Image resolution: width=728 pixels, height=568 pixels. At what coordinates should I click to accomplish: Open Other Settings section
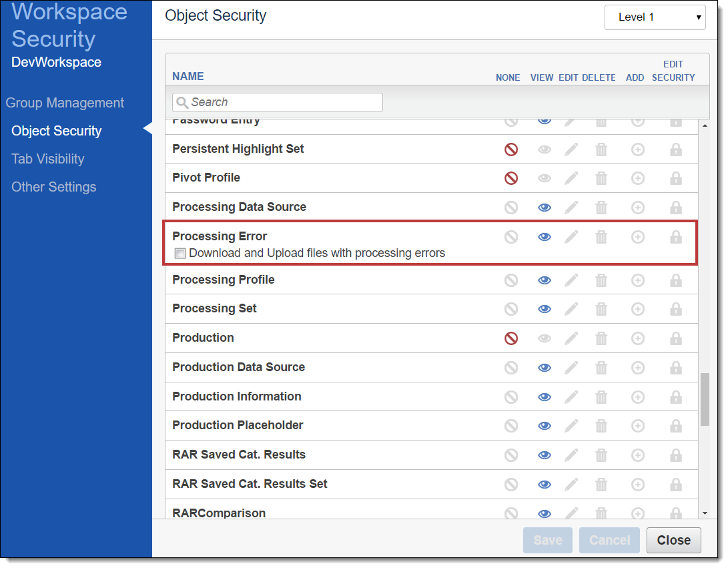point(54,187)
